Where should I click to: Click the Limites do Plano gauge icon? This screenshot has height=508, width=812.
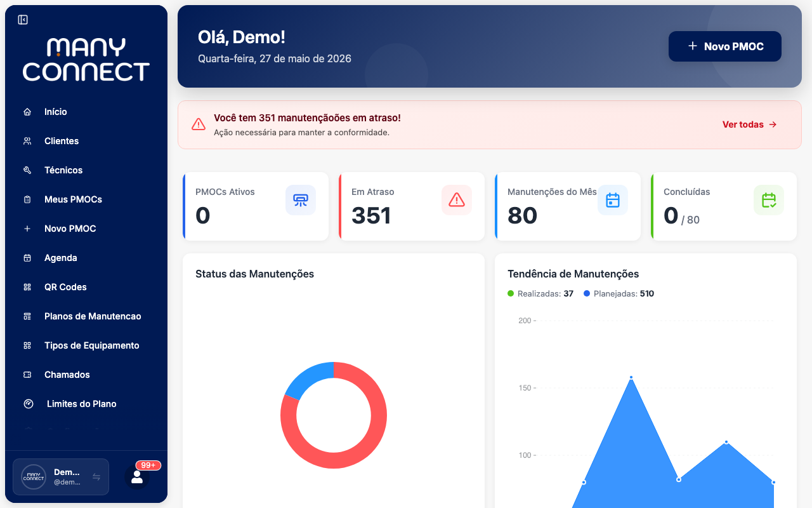tap(28, 404)
